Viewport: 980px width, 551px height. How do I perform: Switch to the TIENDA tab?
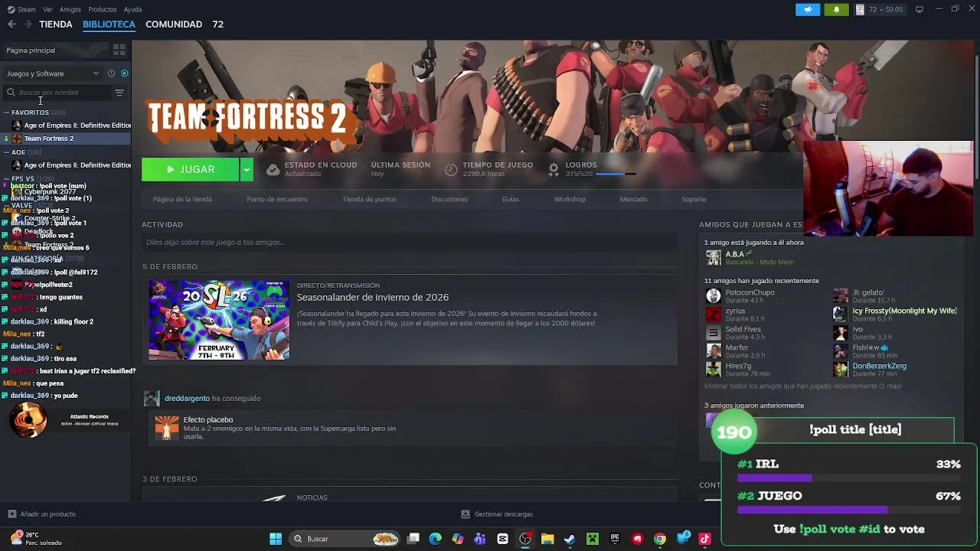(x=56, y=24)
